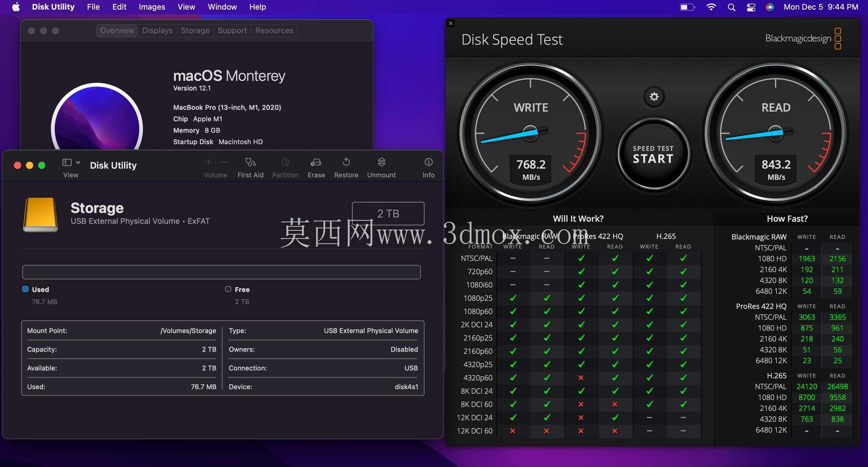Toggle the Disk Utility sidebar view icon
The height and width of the screenshot is (467, 868).
tap(67, 162)
